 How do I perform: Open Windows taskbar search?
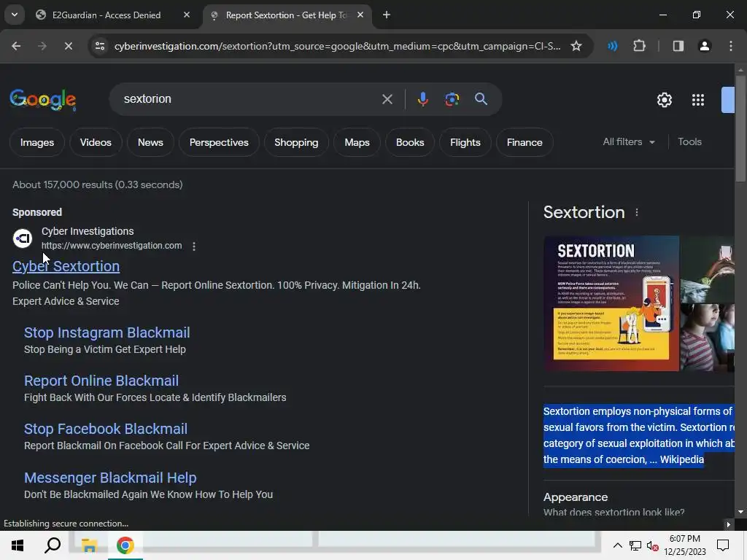(53, 545)
